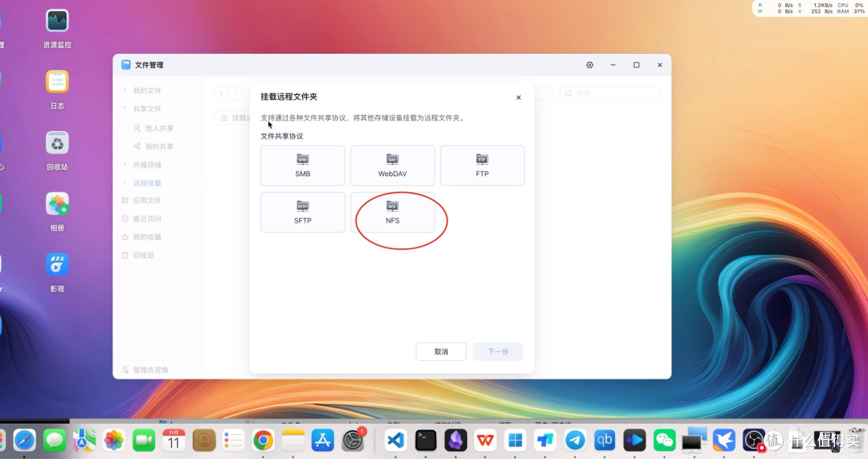
Task: Open 相册 desktop app
Action: (57, 211)
